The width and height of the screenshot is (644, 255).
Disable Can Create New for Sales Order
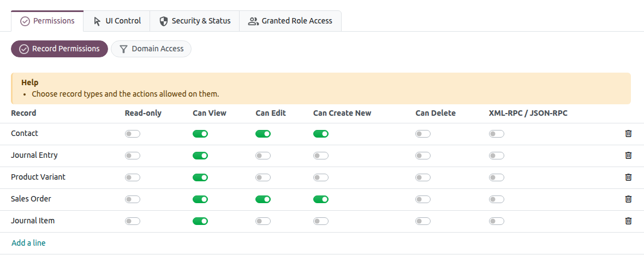click(321, 199)
